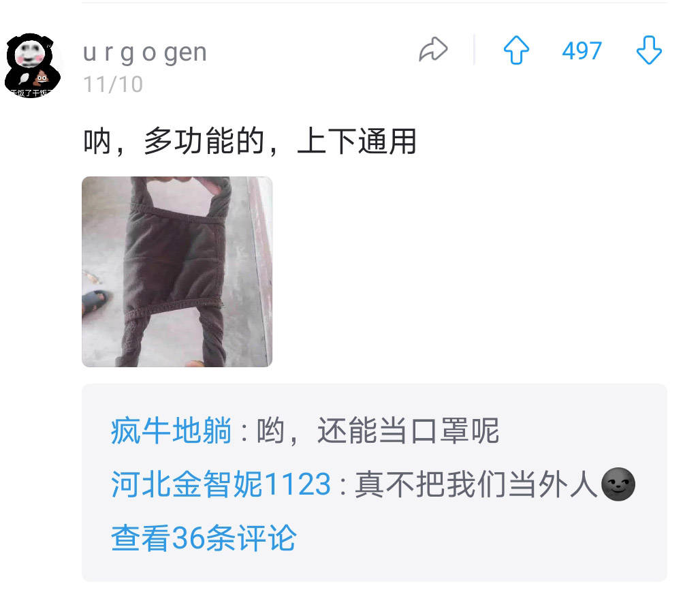Tap the 11/10 post date
Screen dimensions: 700x605
(113, 84)
